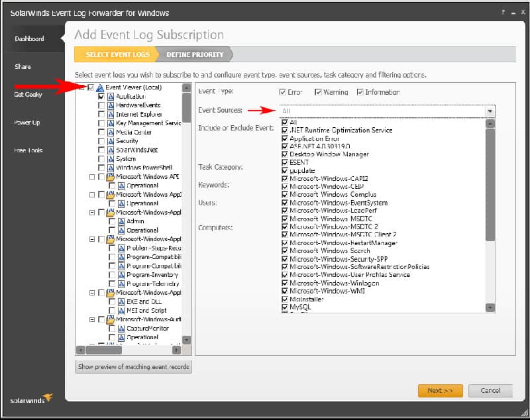Click the Application event log icon
This screenshot has width=530, height=420.
click(111, 97)
